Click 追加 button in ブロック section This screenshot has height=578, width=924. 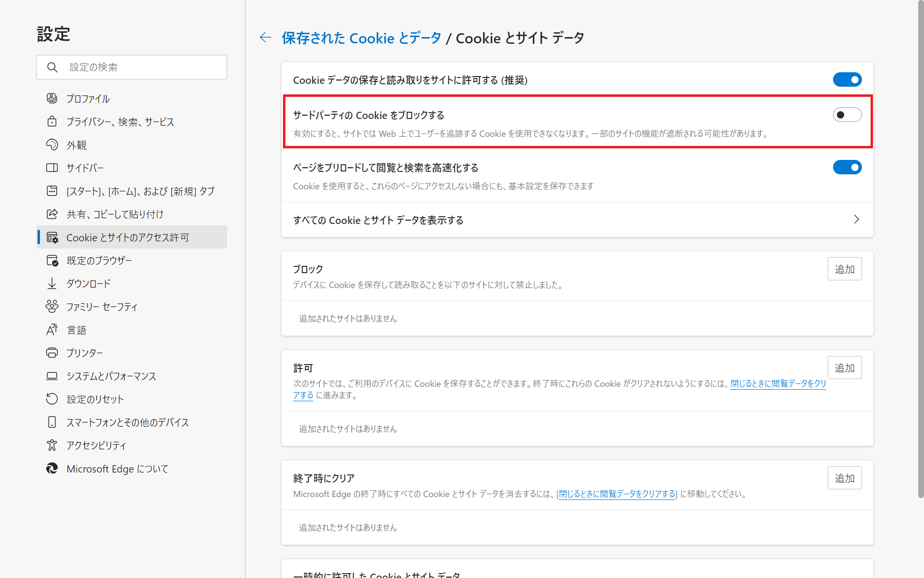point(845,269)
